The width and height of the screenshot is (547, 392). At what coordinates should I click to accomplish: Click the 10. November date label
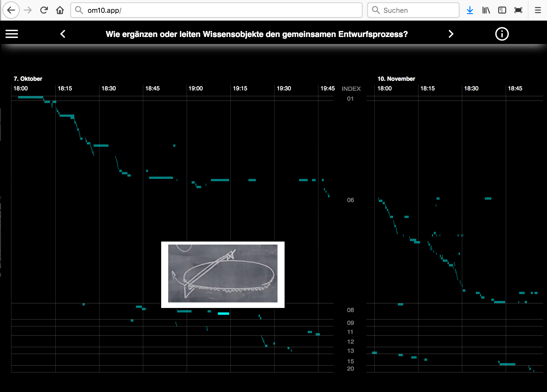[396, 79]
